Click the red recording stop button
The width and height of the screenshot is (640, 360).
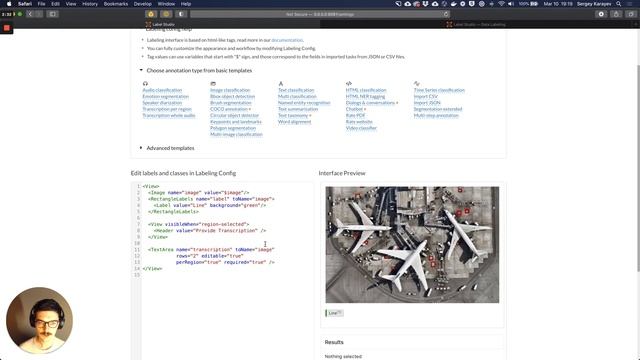click(x=7, y=28)
